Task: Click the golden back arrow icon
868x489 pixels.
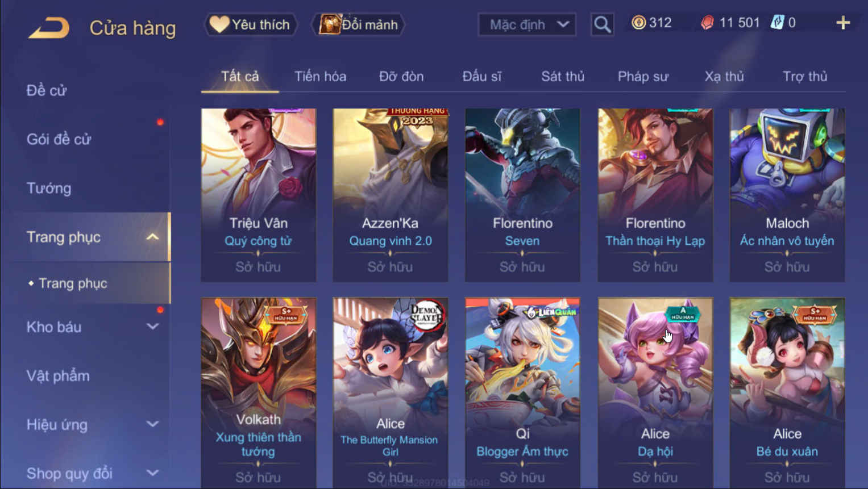Action: [x=49, y=28]
